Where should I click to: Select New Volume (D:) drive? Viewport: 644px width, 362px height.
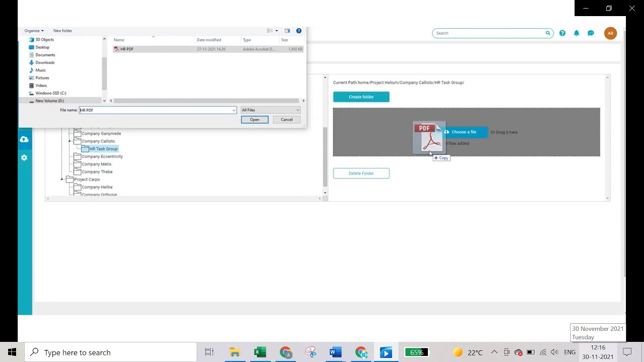tap(49, 101)
